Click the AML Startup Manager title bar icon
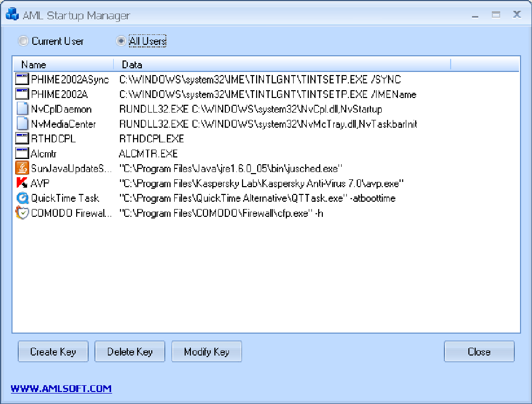The height and width of the screenshot is (404, 532). coord(12,14)
